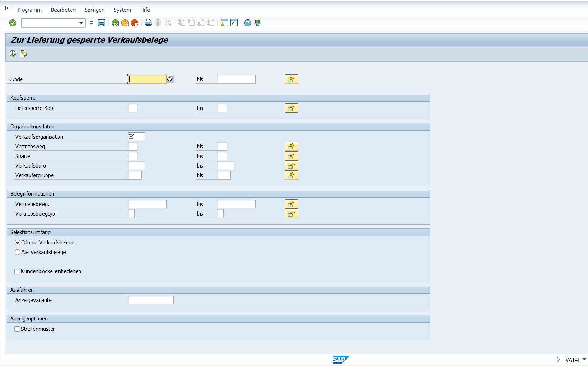
Task: Click the red Cancel icon
Action: 135,23
